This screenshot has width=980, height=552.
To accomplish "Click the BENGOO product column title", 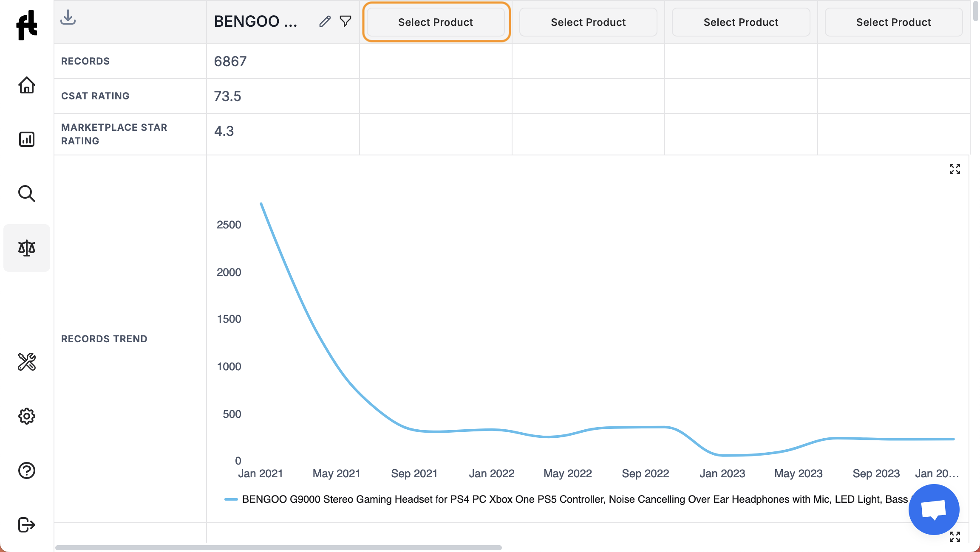I will click(255, 21).
